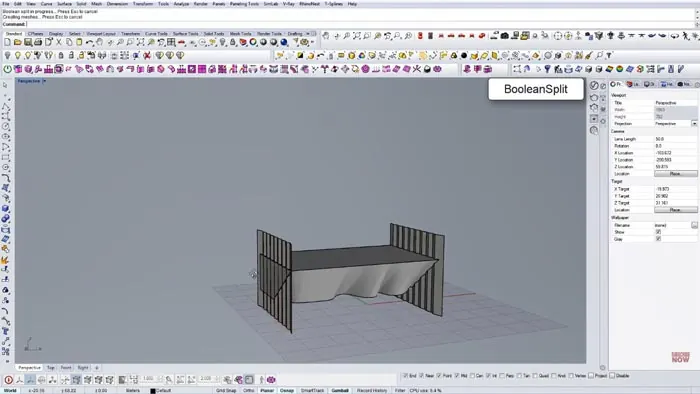Image resolution: width=700 pixels, height=394 pixels.
Task: Click the green power button icon
Action: 7,69
